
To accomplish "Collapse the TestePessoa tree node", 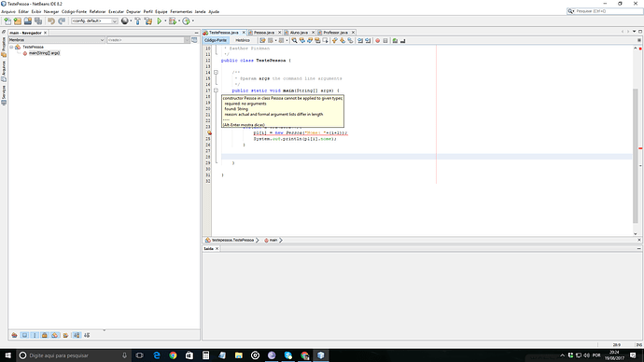I will click(11, 48).
